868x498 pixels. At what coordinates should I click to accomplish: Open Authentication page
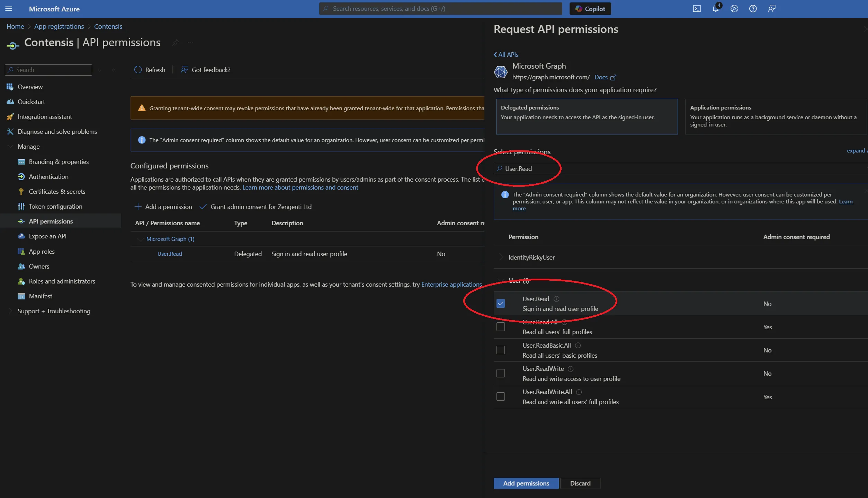[x=48, y=176]
